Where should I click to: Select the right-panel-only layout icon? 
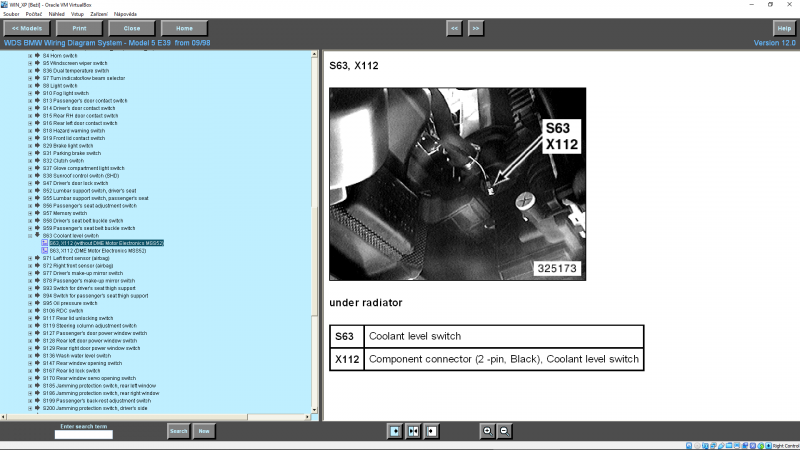[x=431, y=431]
